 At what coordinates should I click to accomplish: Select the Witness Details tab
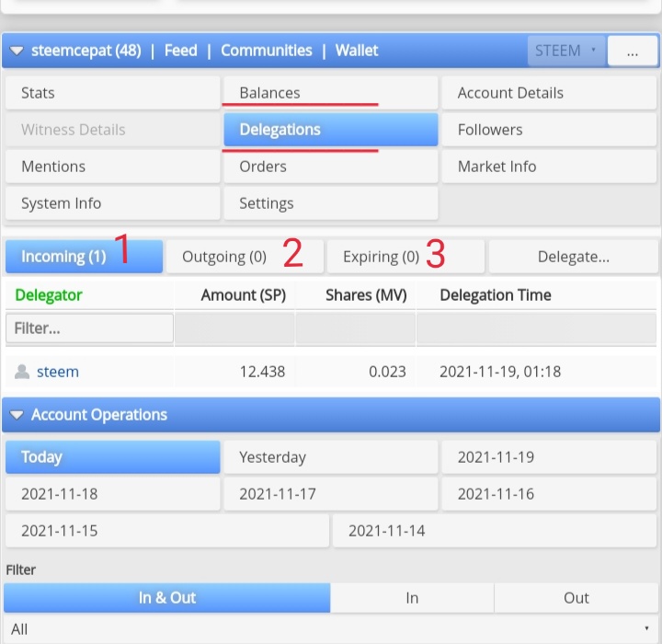pyautogui.click(x=113, y=130)
